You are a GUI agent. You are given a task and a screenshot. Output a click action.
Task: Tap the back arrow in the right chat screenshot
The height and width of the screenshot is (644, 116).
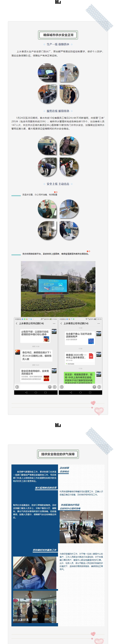click(x=61, y=323)
